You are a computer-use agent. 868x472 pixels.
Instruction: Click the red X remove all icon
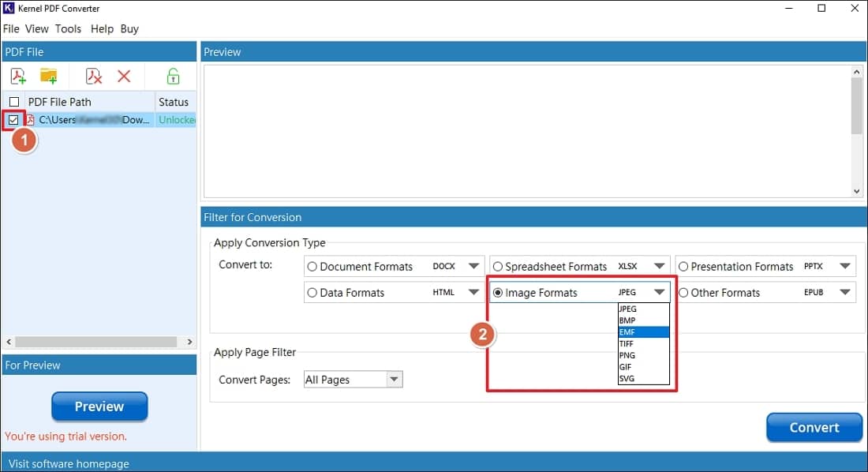124,76
